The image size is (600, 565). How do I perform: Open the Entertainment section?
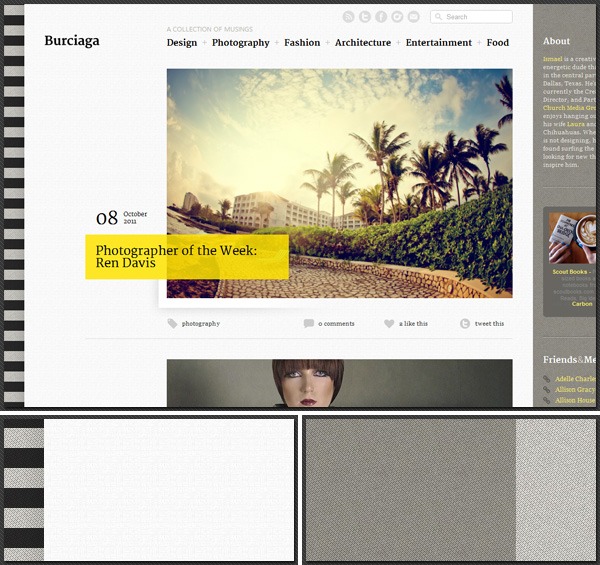coord(439,43)
